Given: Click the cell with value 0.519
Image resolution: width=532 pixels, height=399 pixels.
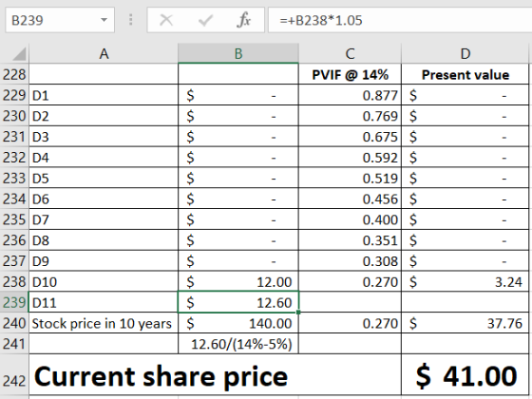Looking at the screenshot, I should [x=350, y=179].
